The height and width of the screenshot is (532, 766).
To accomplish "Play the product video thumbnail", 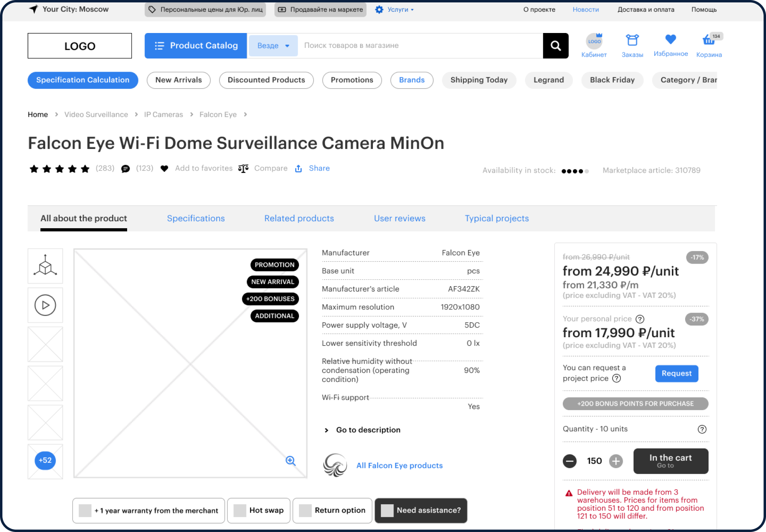I will [45, 305].
